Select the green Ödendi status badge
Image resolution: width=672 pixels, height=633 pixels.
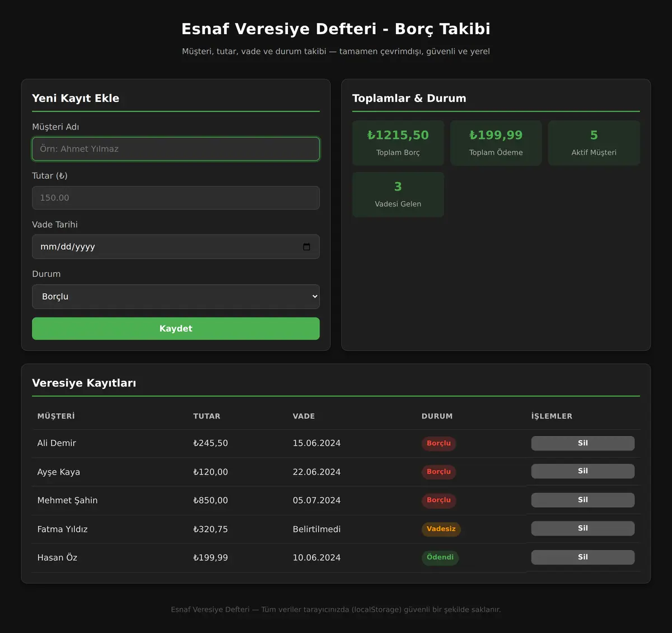point(440,557)
